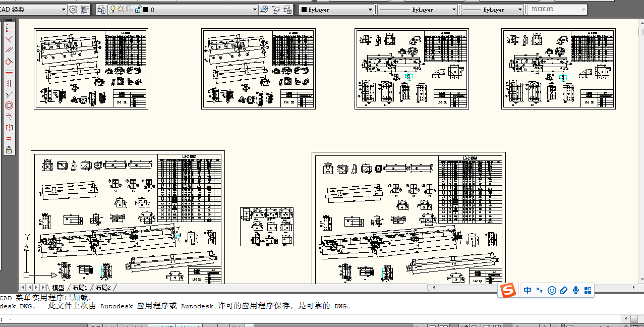
Task: Open the linetype ByLayer dropdown
Action: pos(453,9)
